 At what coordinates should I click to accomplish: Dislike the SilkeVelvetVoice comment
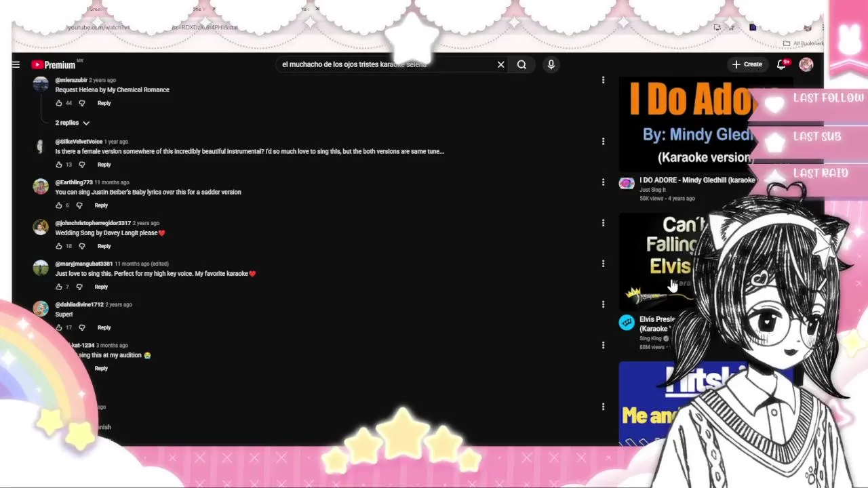point(82,165)
